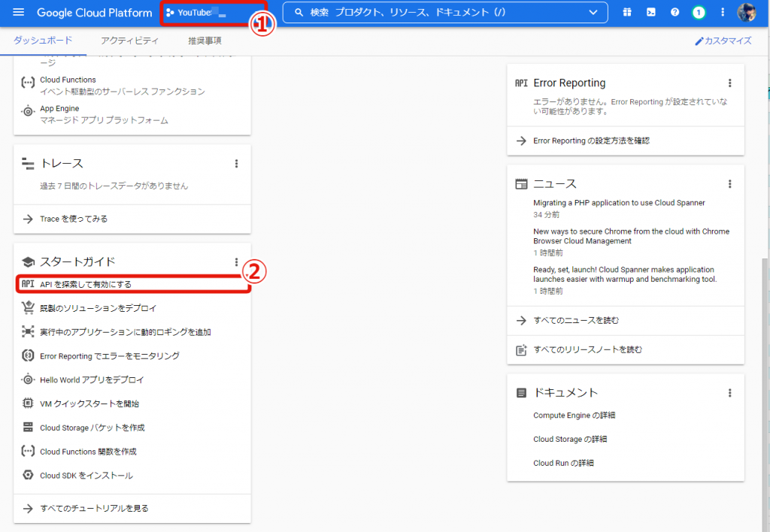
Task: Expand the search bar dropdown arrow
Action: tap(594, 13)
